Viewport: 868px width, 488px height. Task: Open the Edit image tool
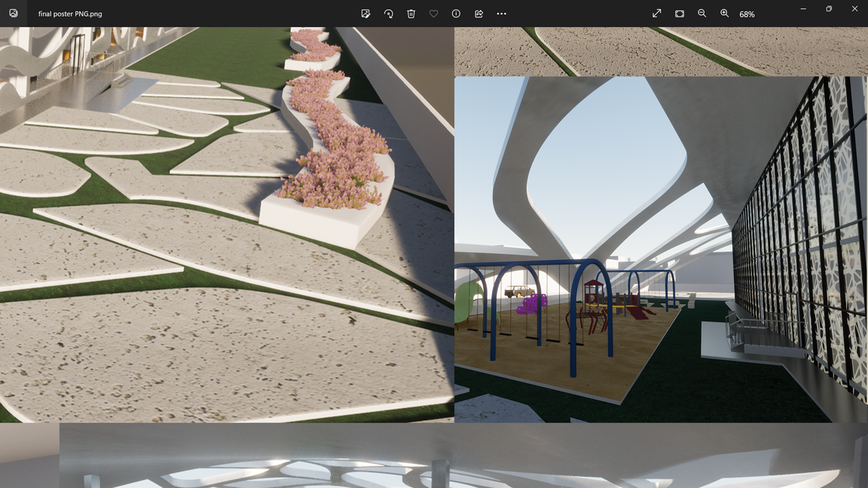(365, 14)
